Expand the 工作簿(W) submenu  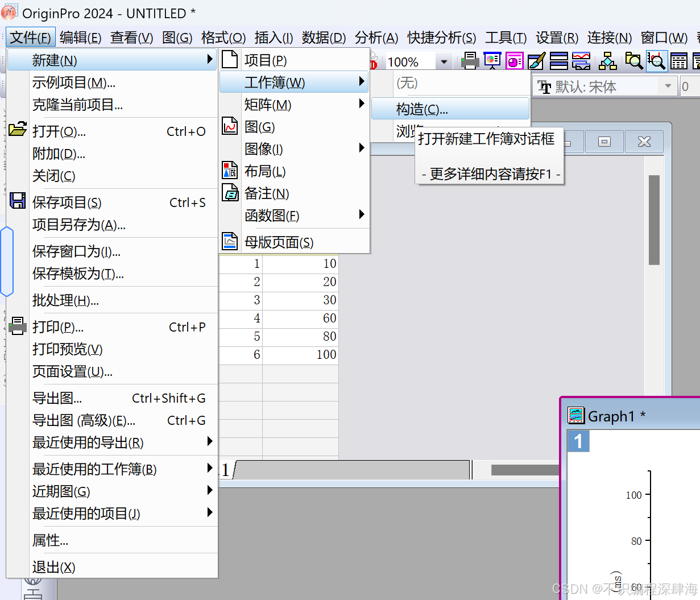coord(294,82)
